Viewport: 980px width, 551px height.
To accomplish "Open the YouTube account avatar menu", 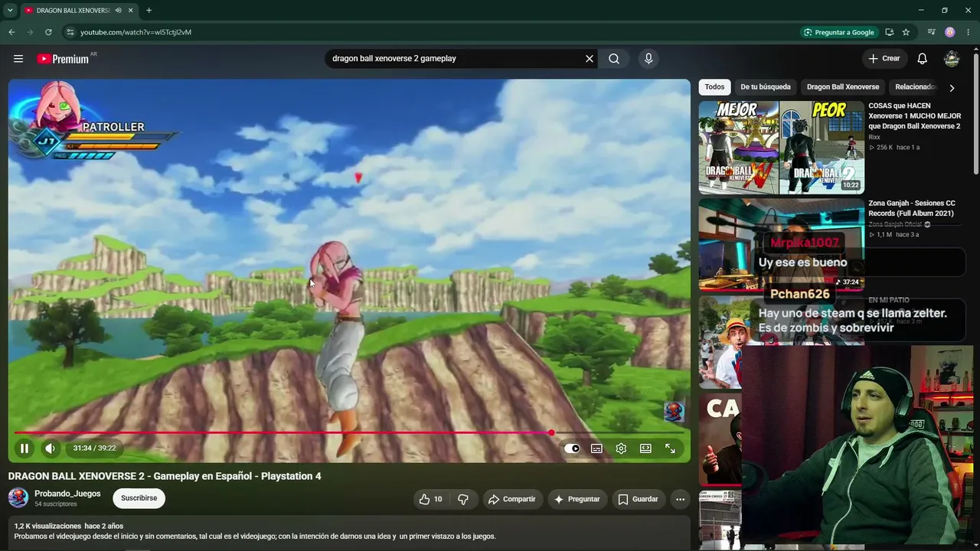I will [x=952, y=59].
